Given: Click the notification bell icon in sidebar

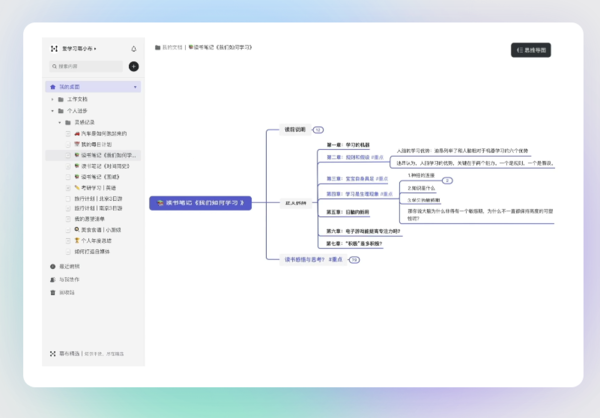Looking at the screenshot, I should (x=134, y=48).
